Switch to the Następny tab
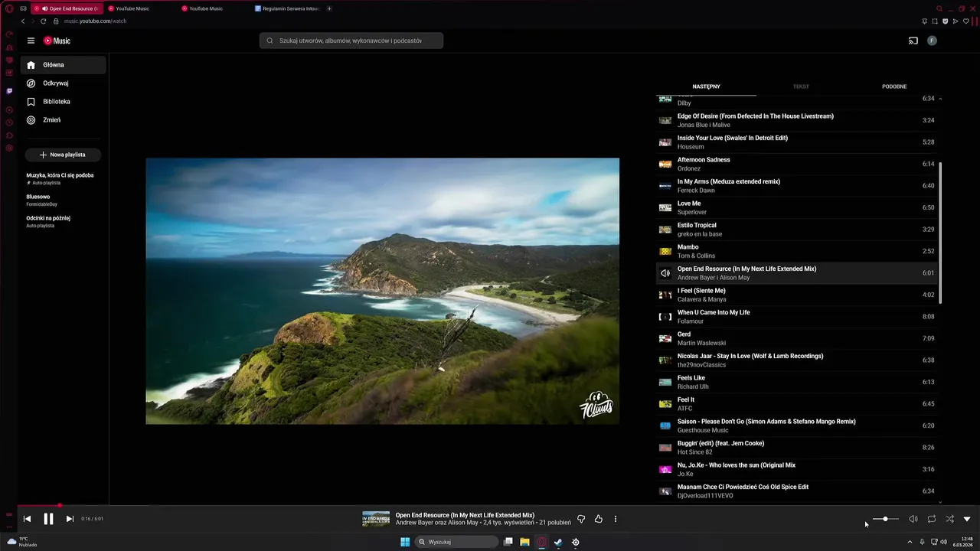Image resolution: width=980 pixels, height=551 pixels. pos(706,86)
